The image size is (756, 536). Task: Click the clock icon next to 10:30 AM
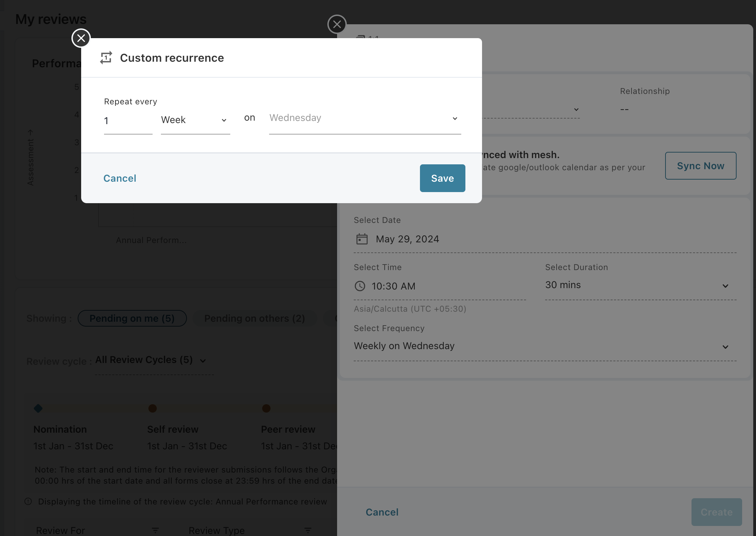pos(360,286)
